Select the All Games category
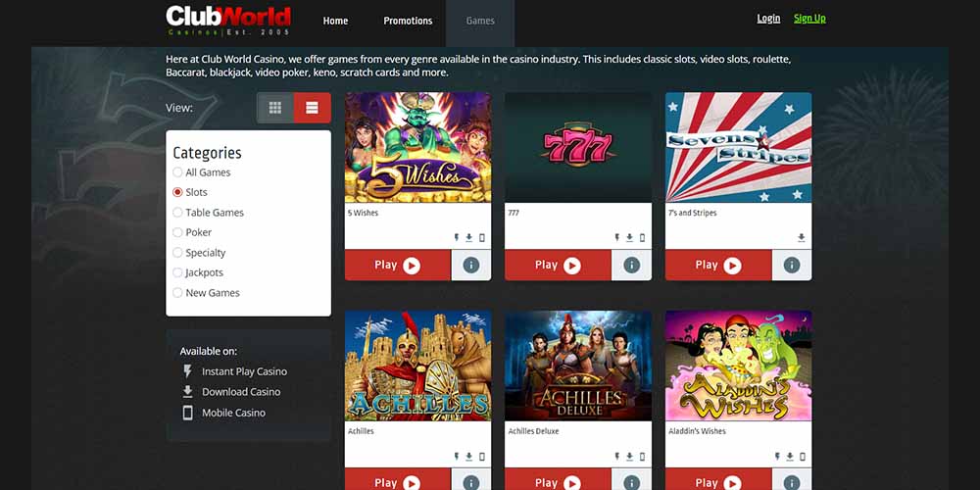 coord(177,172)
